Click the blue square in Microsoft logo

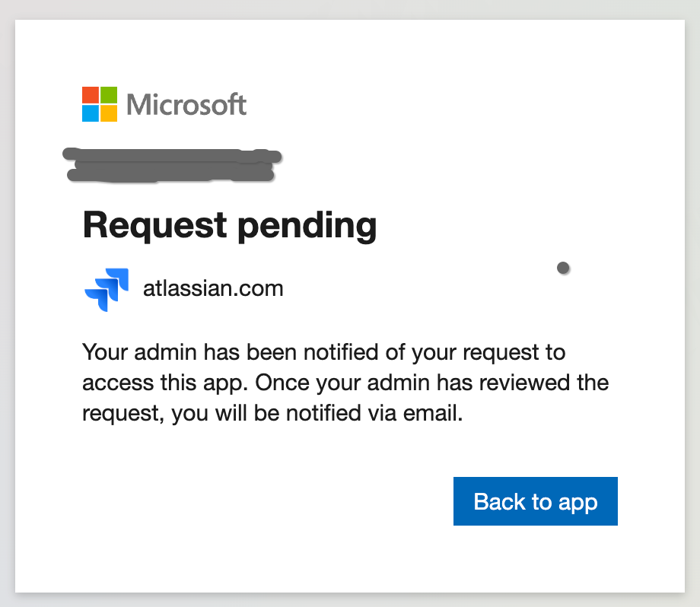(x=91, y=113)
